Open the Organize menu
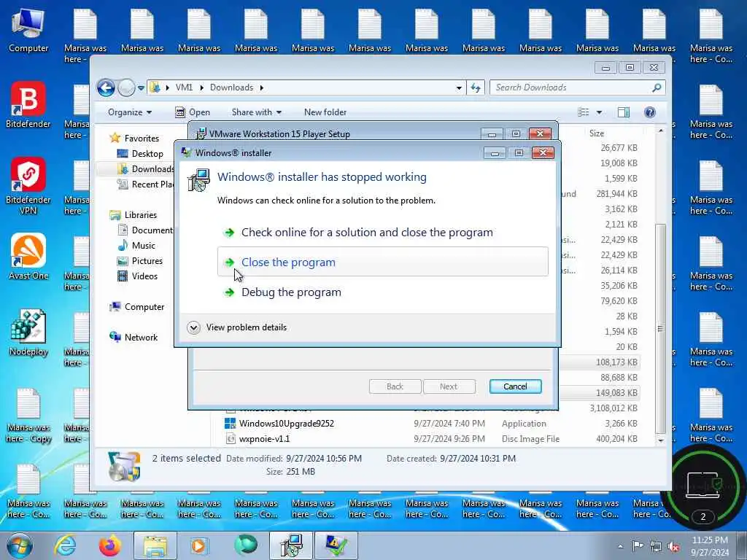This screenshot has height=560, width=747. pyautogui.click(x=130, y=112)
